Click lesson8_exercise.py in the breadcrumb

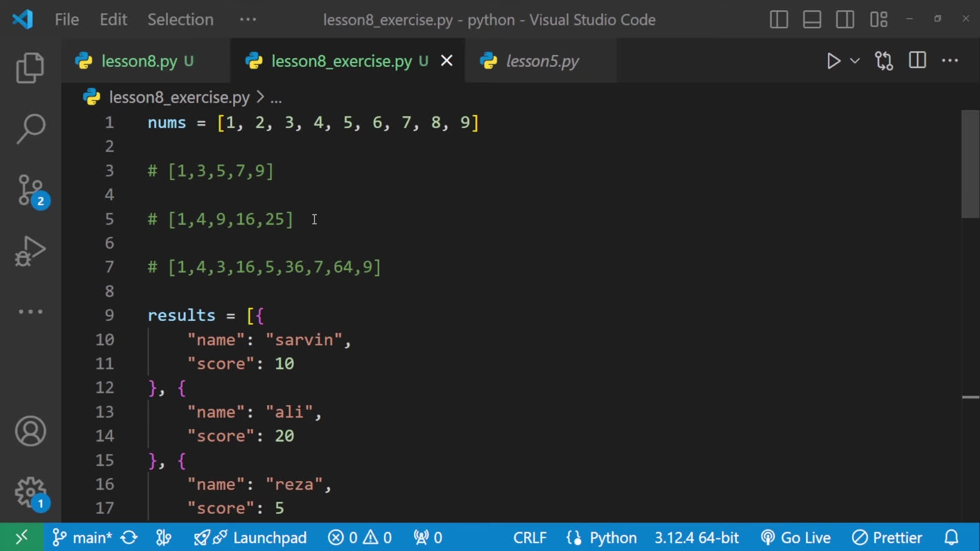(x=179, y=97)
